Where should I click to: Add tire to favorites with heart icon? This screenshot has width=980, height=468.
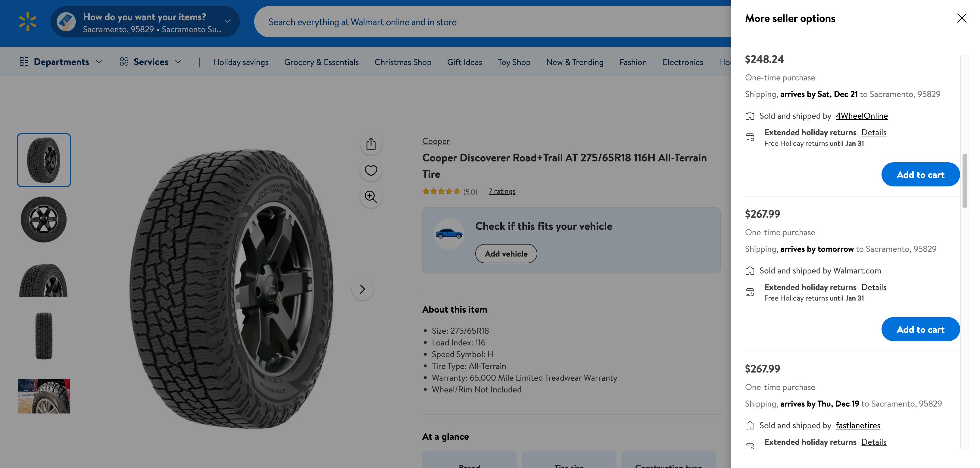370,170
